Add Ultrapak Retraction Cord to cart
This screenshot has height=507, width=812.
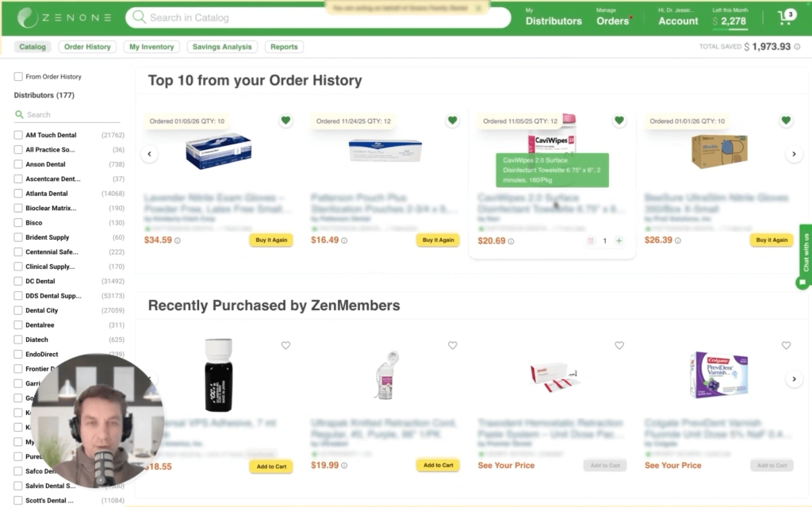pyautogui.click(x=438, y=466)
